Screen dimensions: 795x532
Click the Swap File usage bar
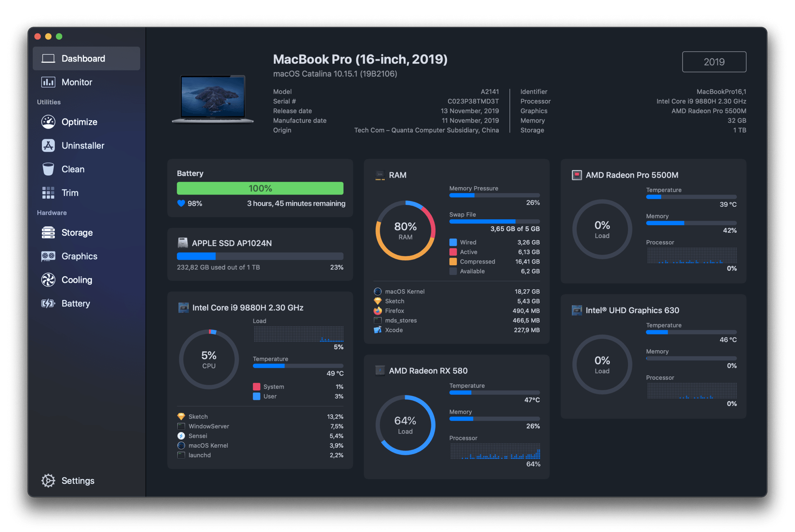point(494,221)
